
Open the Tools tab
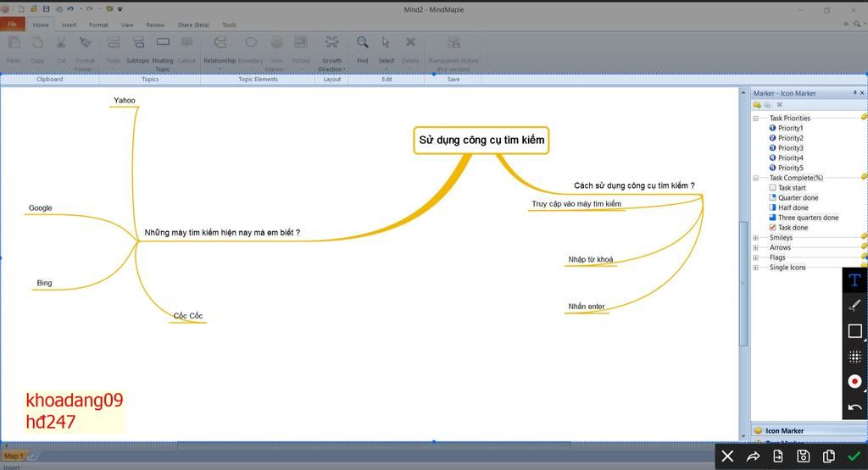[x=229, y=25]
